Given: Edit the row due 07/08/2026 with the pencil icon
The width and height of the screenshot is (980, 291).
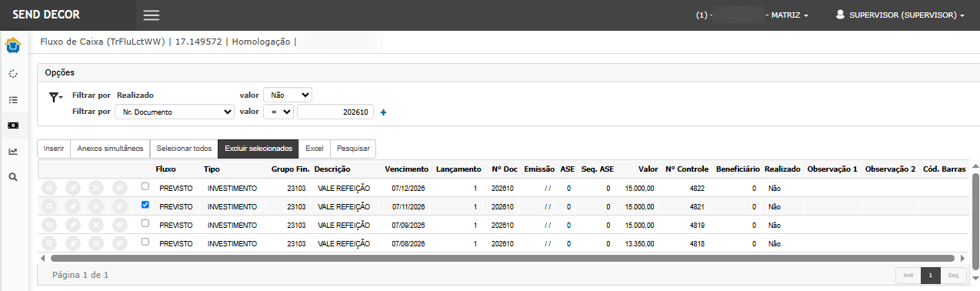Looking at the screenshot, I should (x=73, y=243).
